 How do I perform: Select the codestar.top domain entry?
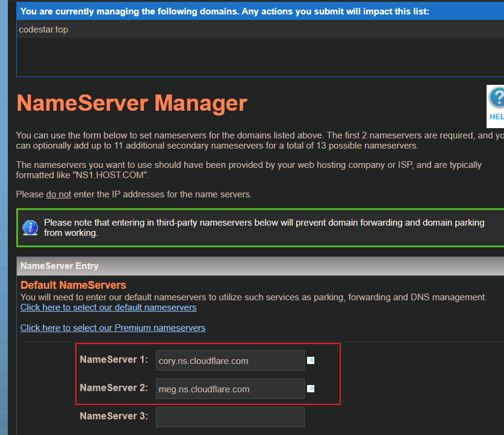pyautogui.click(x=43, y=29)
